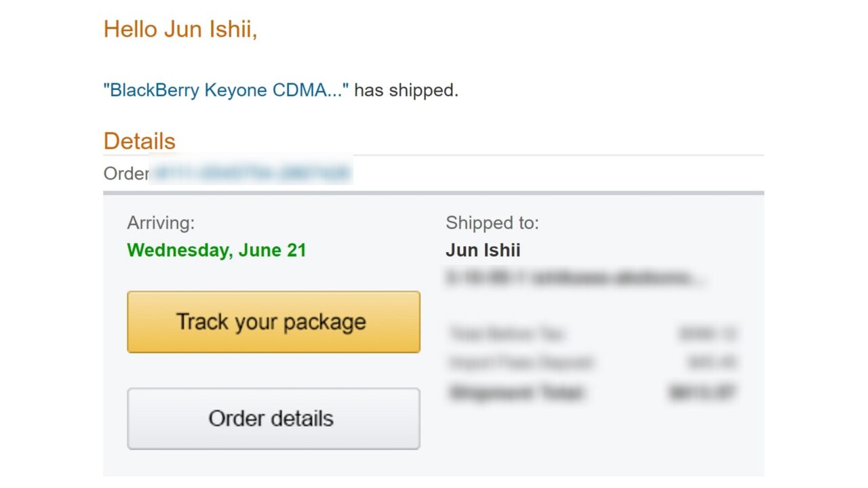The image size is (868, 488).
Task: Click the Order label before the number
Action: click(126, 174)
